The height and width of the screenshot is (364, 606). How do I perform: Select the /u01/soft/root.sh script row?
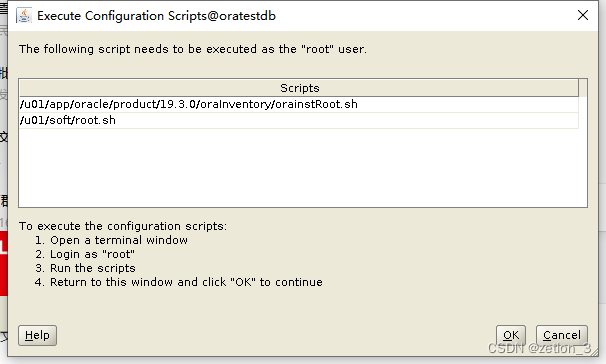click(299, 120)
